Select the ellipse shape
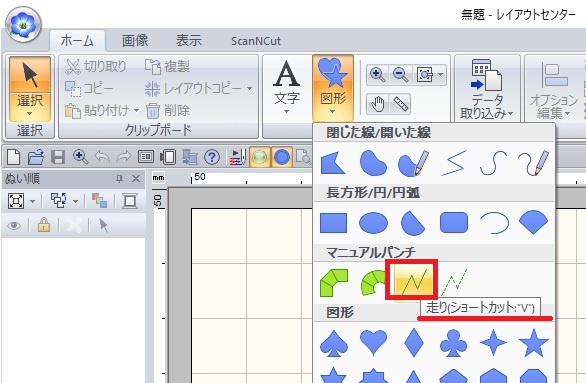Viewport: 586px width, 383px height. pyautogui.click(x=373, y=223)
